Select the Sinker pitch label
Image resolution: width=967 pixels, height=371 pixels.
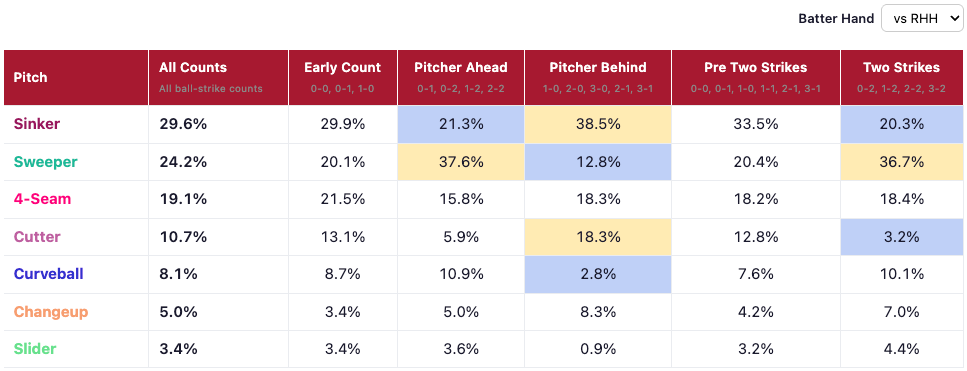click(x=37, y=124)
